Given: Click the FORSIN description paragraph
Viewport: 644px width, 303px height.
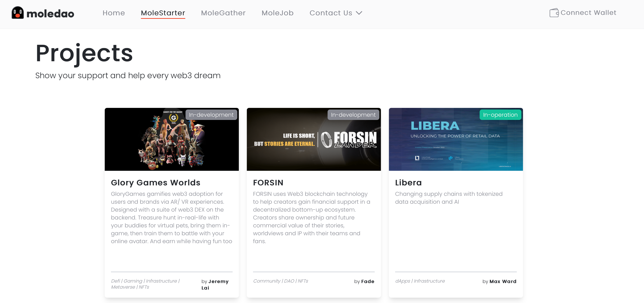Looking at the screenshot, I should tap(312, 217).
